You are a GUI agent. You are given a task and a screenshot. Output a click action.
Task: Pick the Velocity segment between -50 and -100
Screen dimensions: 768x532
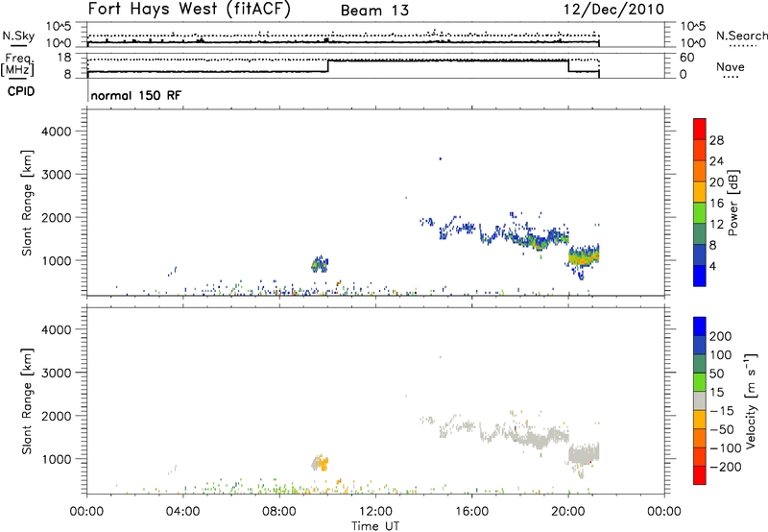click(700, 438)
